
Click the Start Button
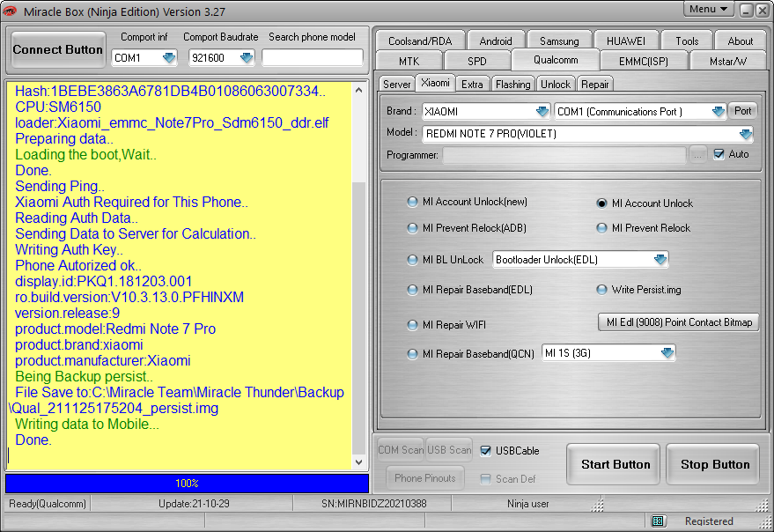pyautogui.click(x=615, y=464)
